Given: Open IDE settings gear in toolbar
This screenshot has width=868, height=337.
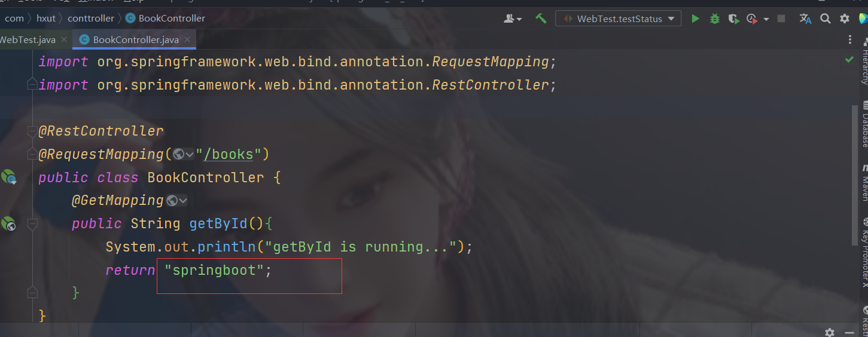Looking at the screenshot, I should click(845, 19).
